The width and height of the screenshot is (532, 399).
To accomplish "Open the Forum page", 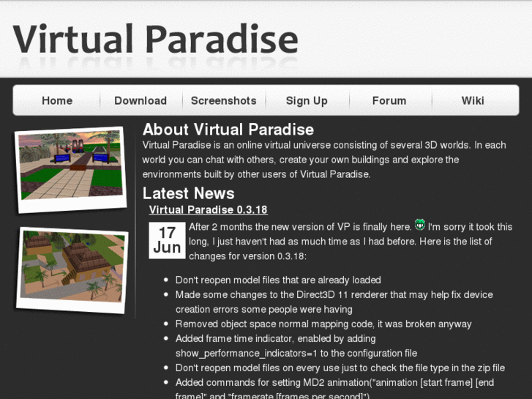I will pyautogui.click(x=389, y=100).
